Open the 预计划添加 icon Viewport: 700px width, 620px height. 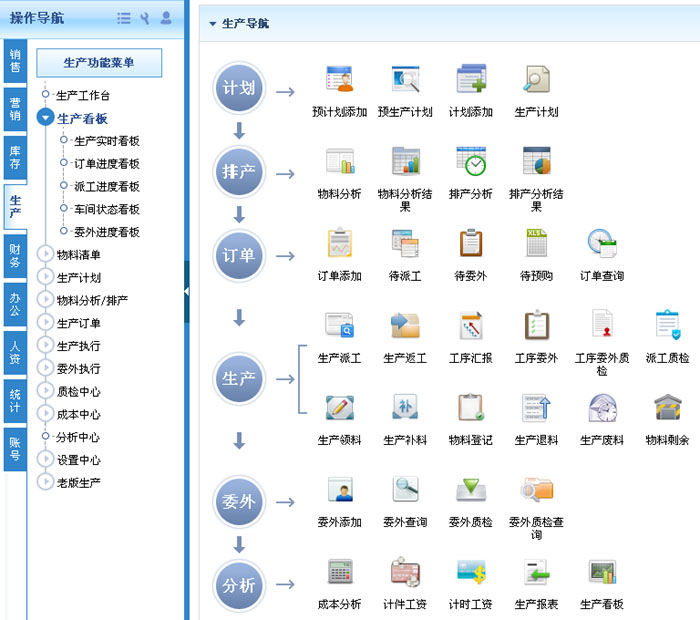coord(339,79)
